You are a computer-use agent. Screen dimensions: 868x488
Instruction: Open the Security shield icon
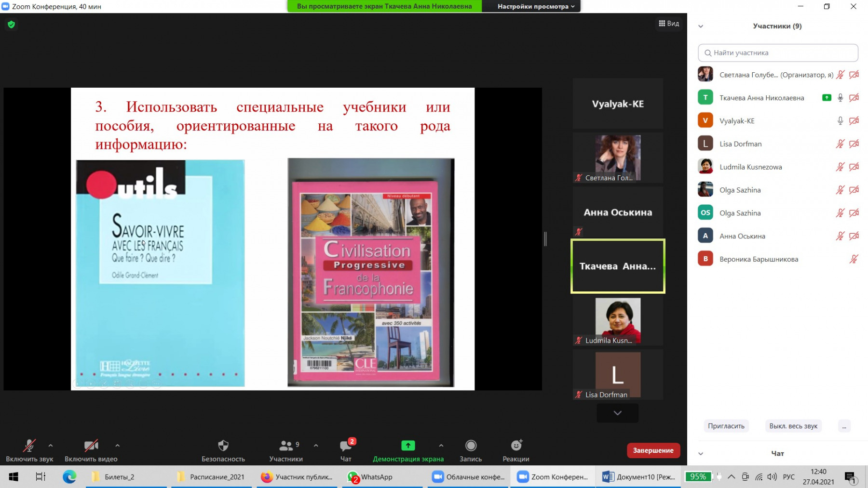tap(223, 446)
